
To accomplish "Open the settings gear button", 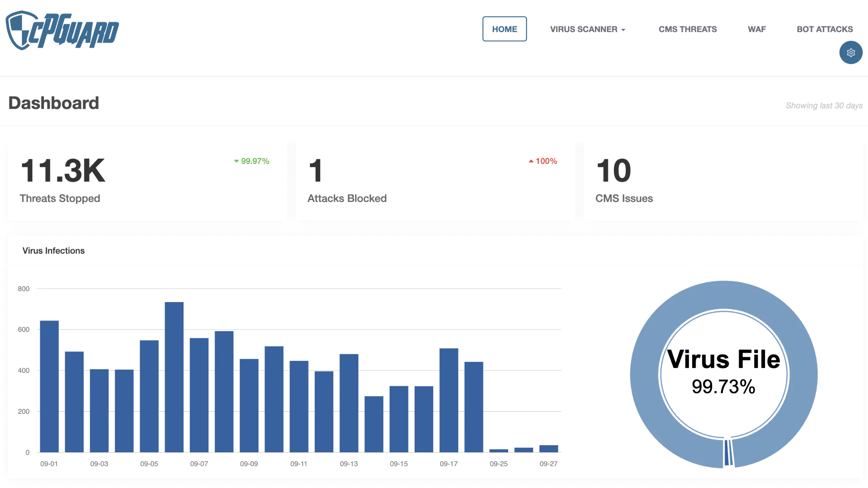I will [x=850, y=53].
